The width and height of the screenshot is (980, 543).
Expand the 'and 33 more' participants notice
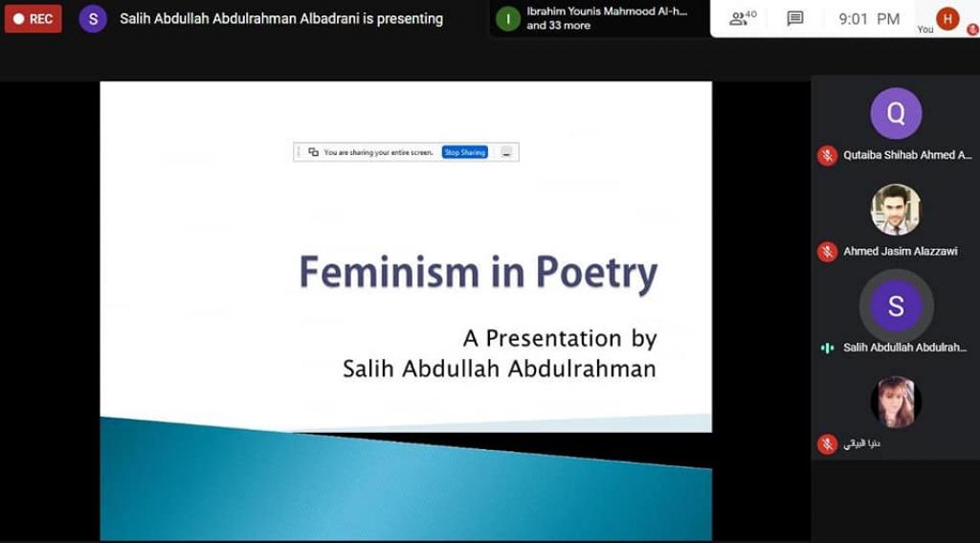click(559, 26)
